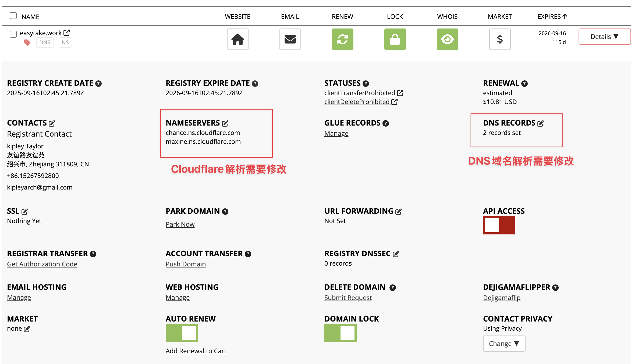This screenshot has width=631, height=364.
Task: Click the Park Now link
Action: (180, 224)
